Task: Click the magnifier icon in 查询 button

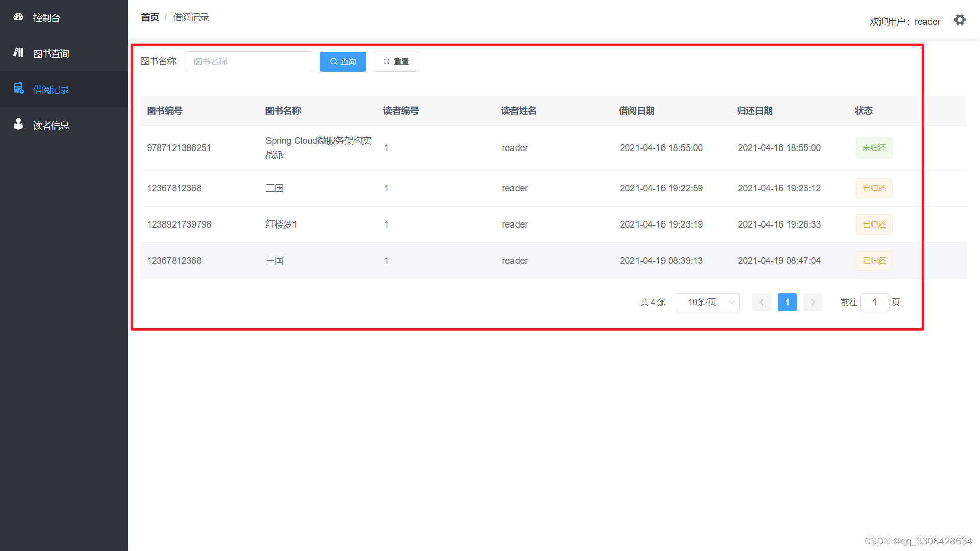Action: coord(334,62)
